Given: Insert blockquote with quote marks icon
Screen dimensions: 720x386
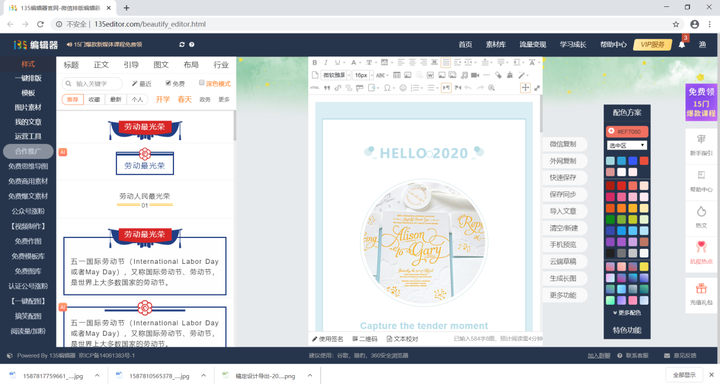Looking at the screenshot, I should (327, 88).
